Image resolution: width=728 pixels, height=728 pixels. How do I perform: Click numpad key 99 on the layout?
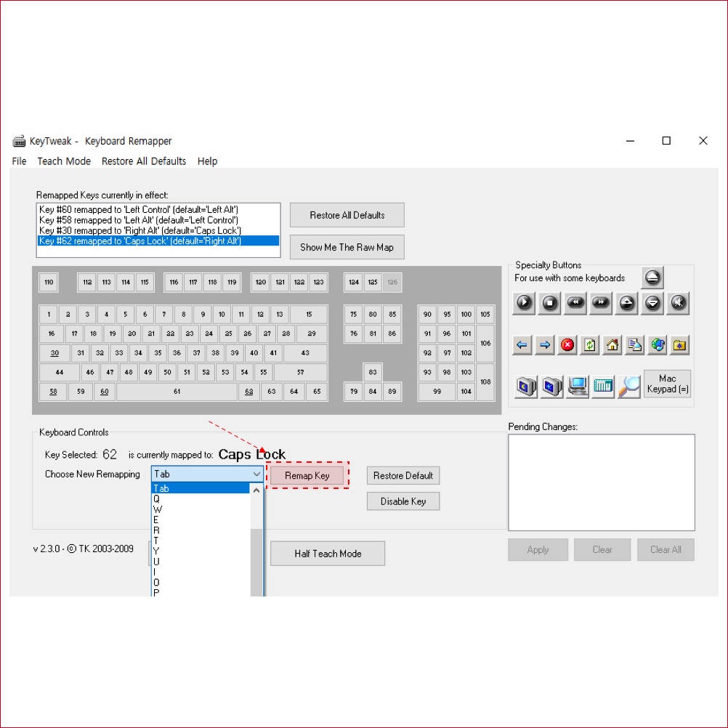click(437, 392)
